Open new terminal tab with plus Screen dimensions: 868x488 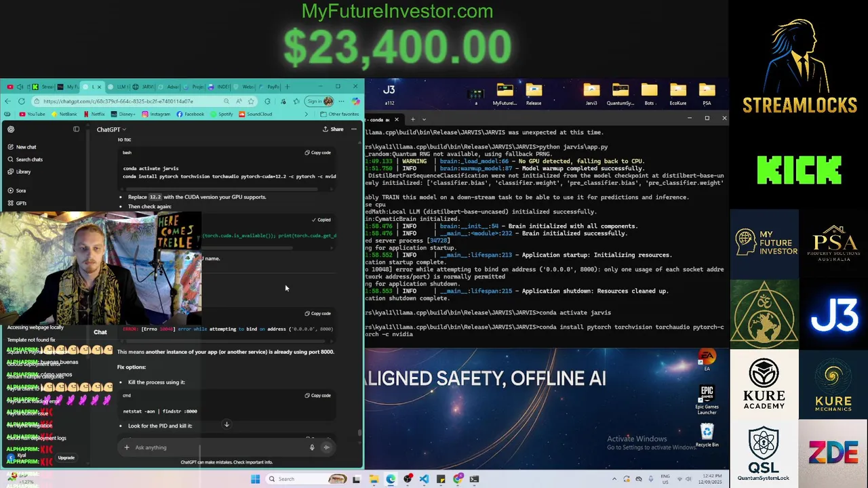click(412, 119)
